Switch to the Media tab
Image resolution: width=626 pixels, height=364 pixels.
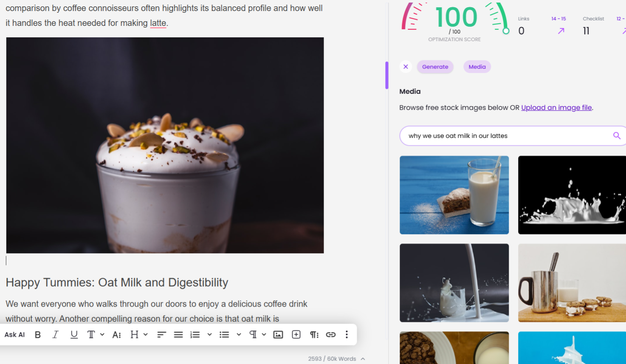(x=477, y=67)
